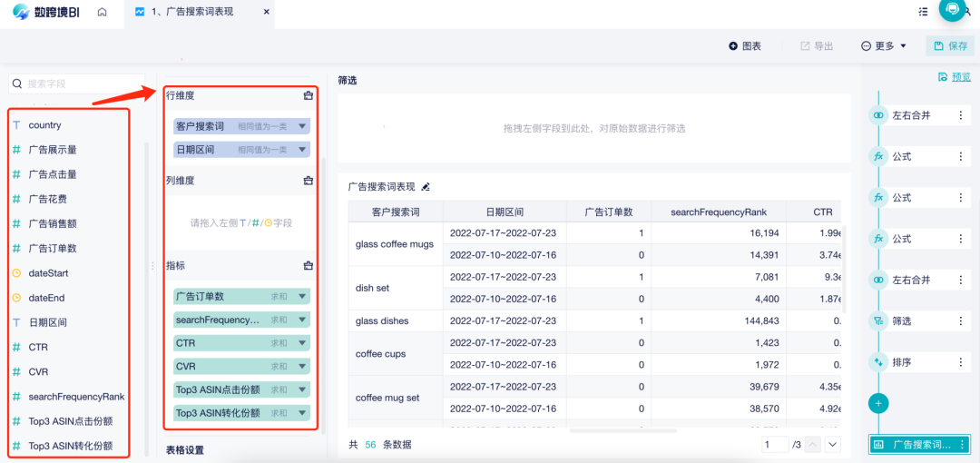
Task: Open the floating print assistant button
Action: [x=953, y=9]
